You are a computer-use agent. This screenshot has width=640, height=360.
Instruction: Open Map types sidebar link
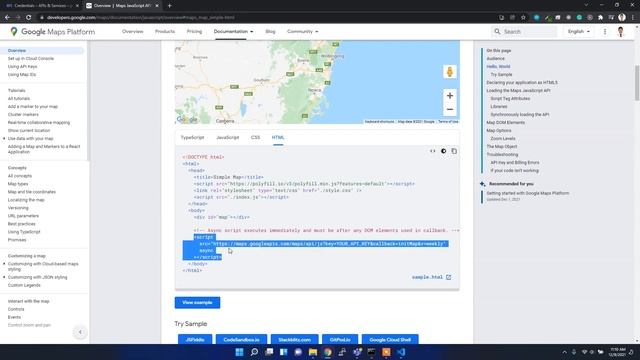(18, 184)
